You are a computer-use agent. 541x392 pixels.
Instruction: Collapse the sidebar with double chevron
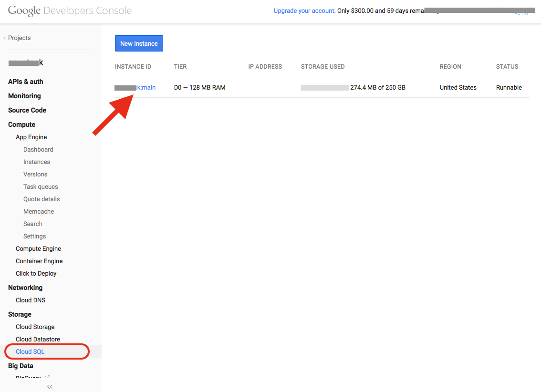point(50,387)
